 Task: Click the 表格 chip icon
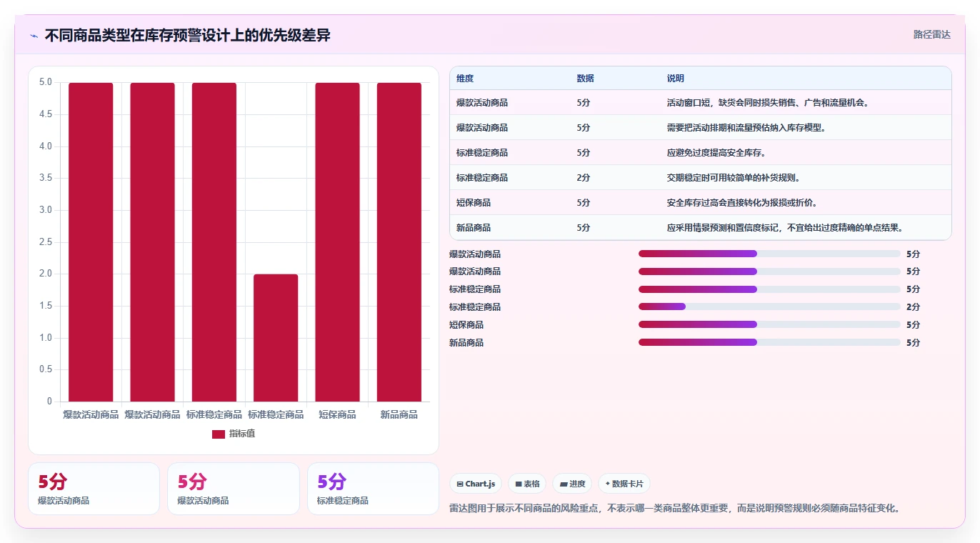[x=519, y=484]
